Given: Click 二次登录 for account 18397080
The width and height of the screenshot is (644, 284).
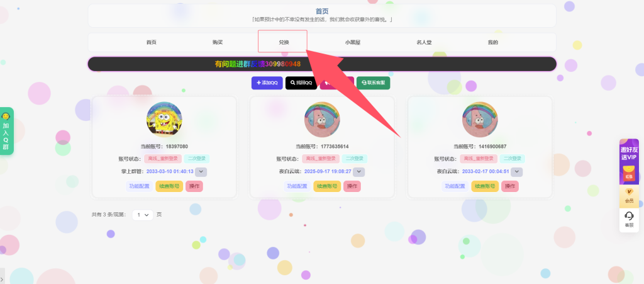Looking at the screenshot, I should coord(196,159).
